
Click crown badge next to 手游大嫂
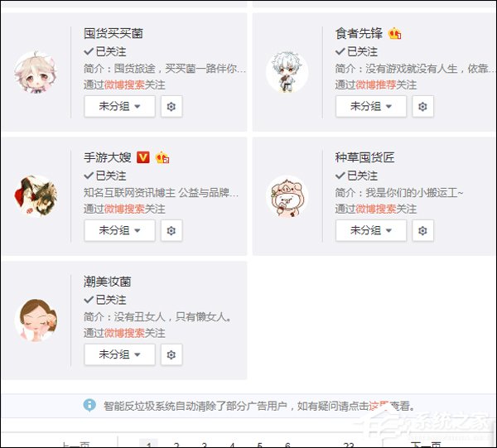pyautogui.click(x=162, y=157)
